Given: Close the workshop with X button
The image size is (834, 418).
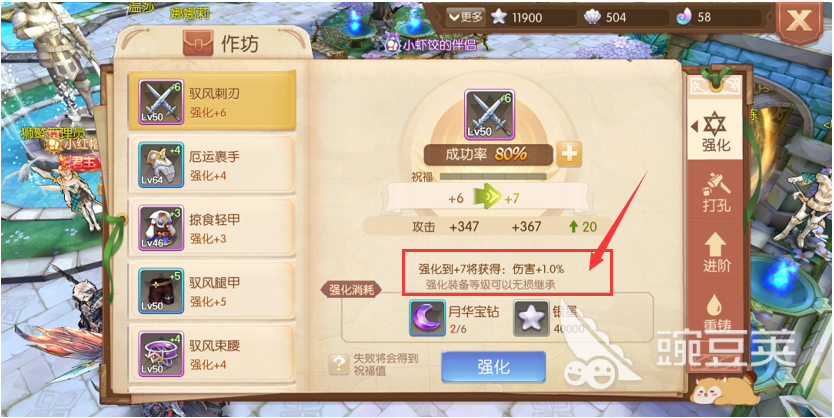Looking at the screenshot, I should [x=799, y=22].
